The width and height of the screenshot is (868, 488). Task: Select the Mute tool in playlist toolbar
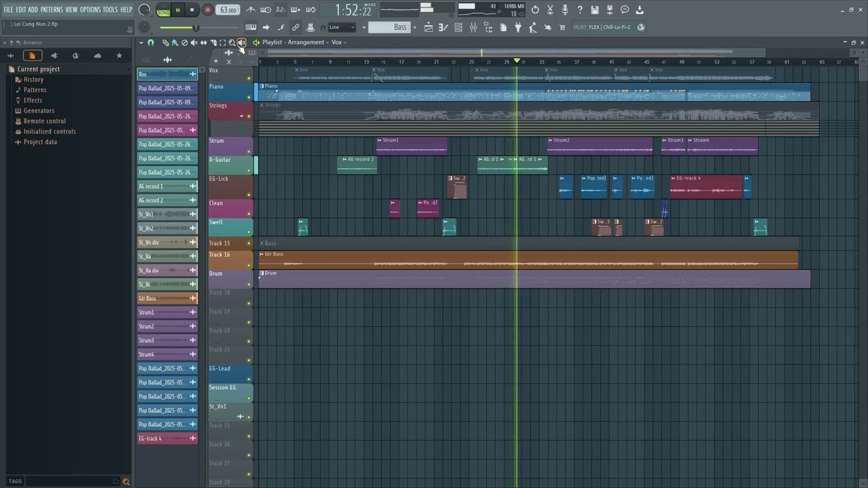[x=193, y=43]
